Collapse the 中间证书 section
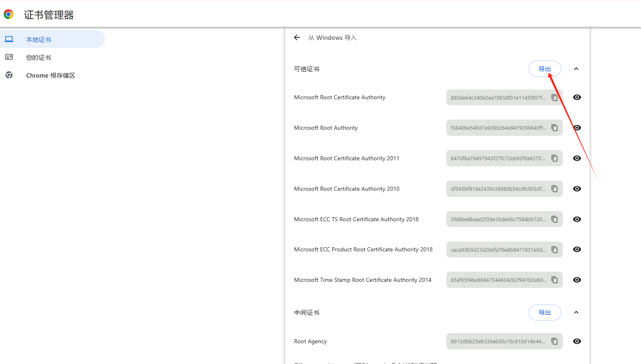 click(576, 312)
